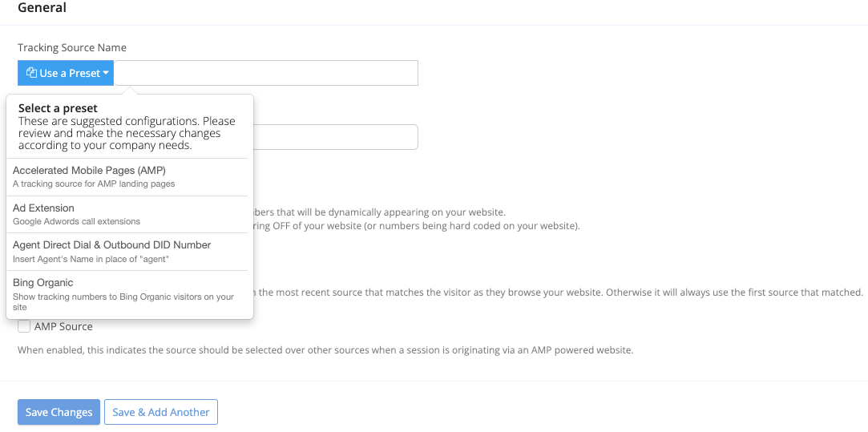Click 'A tracking source for AMP landing pages' description
The width and height of the screenshot is (868, 432).
click(x=94, y=184)
